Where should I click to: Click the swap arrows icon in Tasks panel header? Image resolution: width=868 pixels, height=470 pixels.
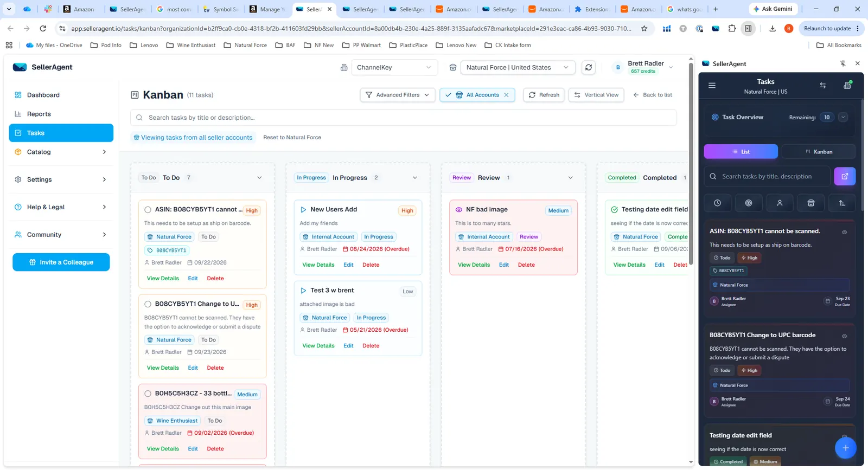(822, 86)
